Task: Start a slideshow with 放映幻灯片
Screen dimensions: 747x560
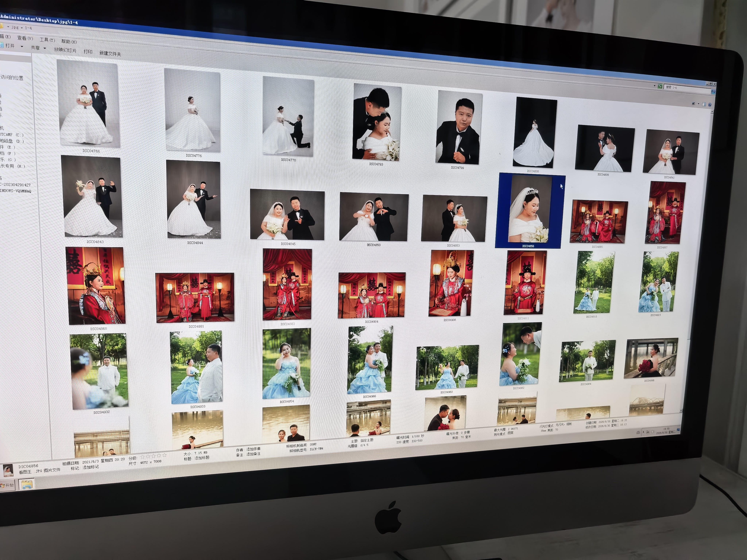Action: tap(65, 50)
